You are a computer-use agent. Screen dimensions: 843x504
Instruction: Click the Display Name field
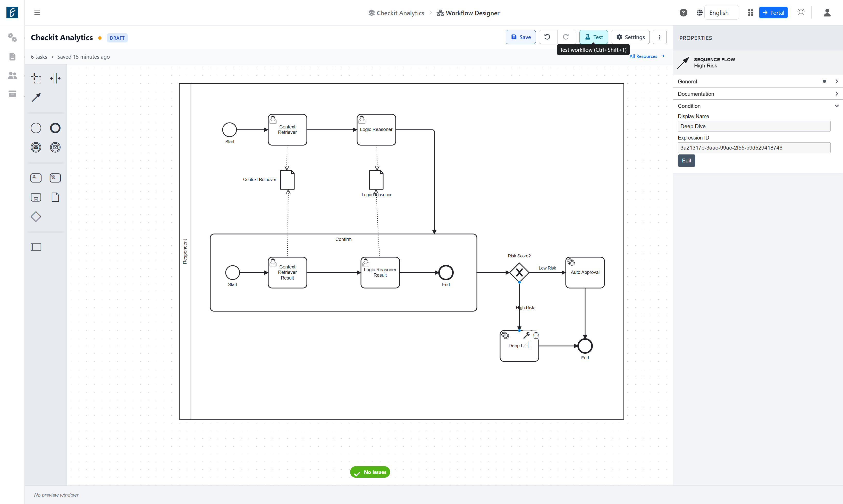754,126
